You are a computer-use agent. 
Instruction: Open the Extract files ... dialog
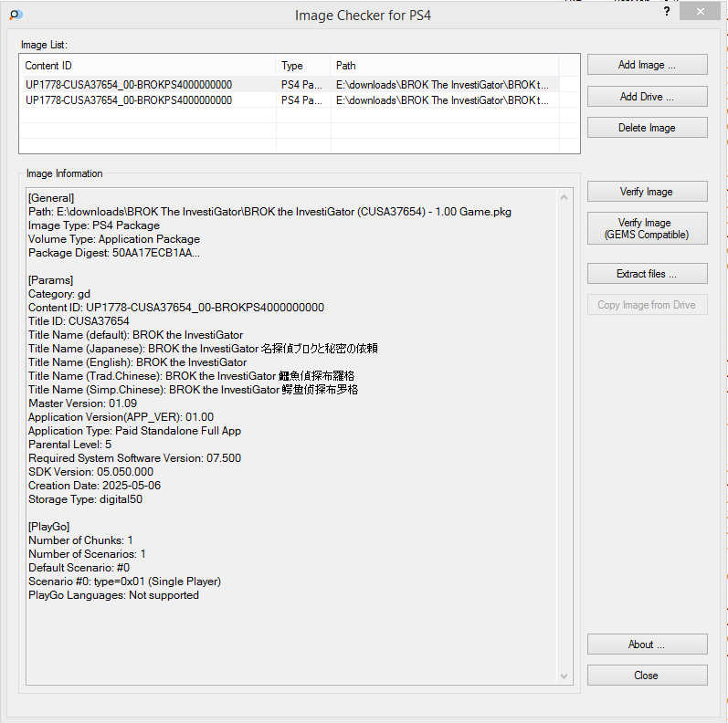tap(648, 274)
